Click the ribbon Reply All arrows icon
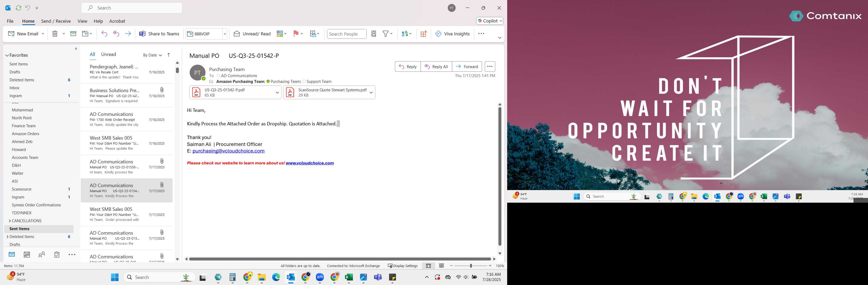The height and width of the screenshot is (285, 868). coord(116,34)
